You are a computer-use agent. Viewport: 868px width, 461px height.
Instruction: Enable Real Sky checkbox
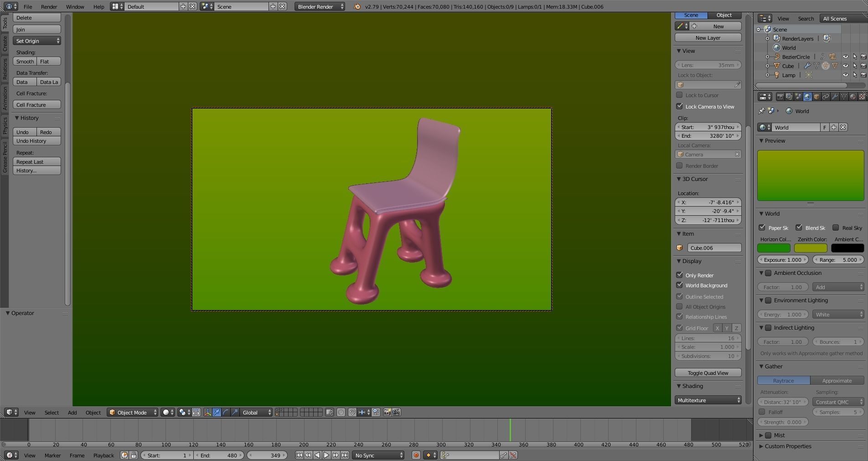(836, 228)
